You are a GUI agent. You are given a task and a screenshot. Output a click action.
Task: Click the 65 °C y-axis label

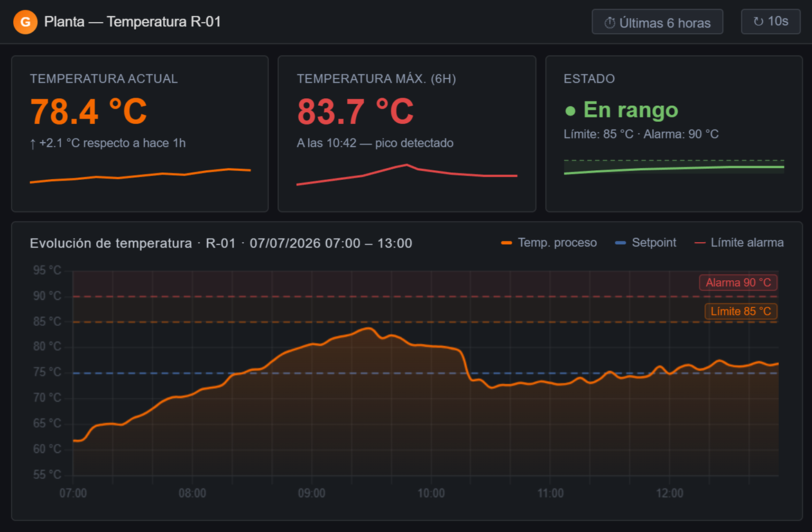(47, 423)
